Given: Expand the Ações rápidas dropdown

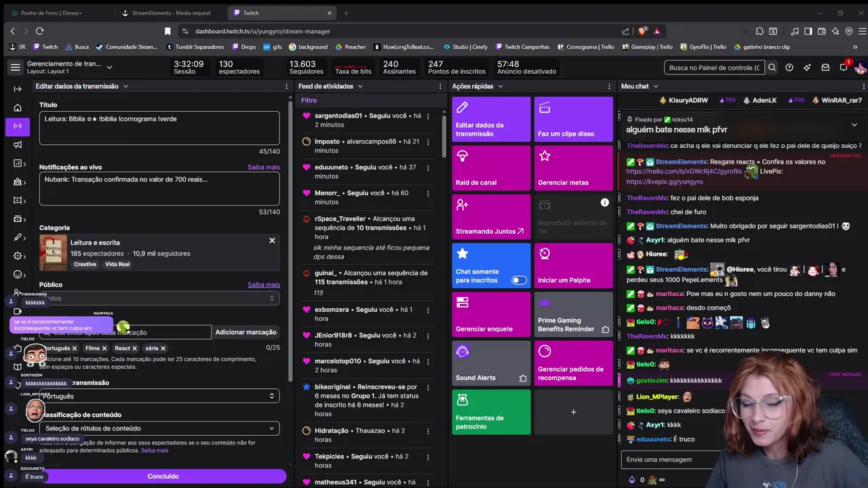Looking at the screenshot, I should tap(500, 86).
